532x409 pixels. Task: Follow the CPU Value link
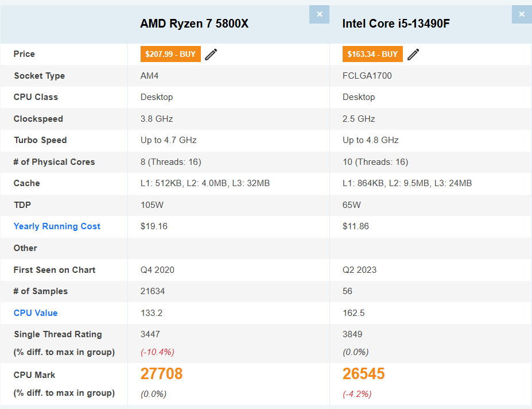click(x=36, y=313)
